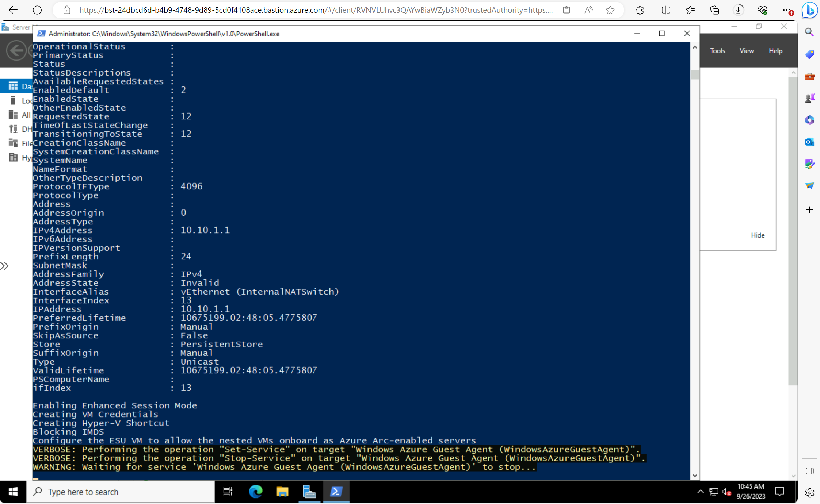Launch Microsoft Edge from the taskbar
Screen dimensions: 820x504
tap(256, 492)
